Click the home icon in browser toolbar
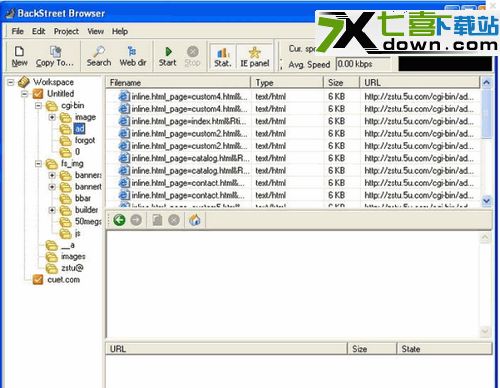Screen dimensions: 500x388 tap(195, 220)
